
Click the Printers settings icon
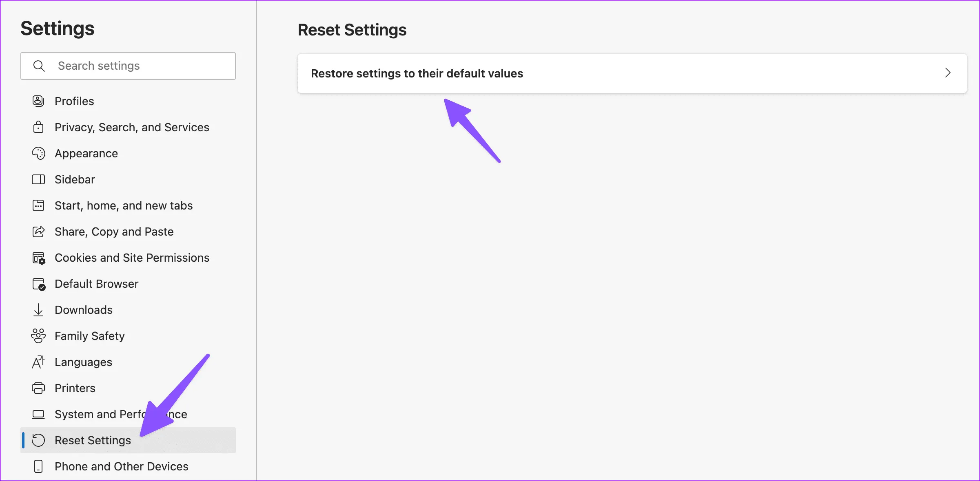[x=39, y=388]
